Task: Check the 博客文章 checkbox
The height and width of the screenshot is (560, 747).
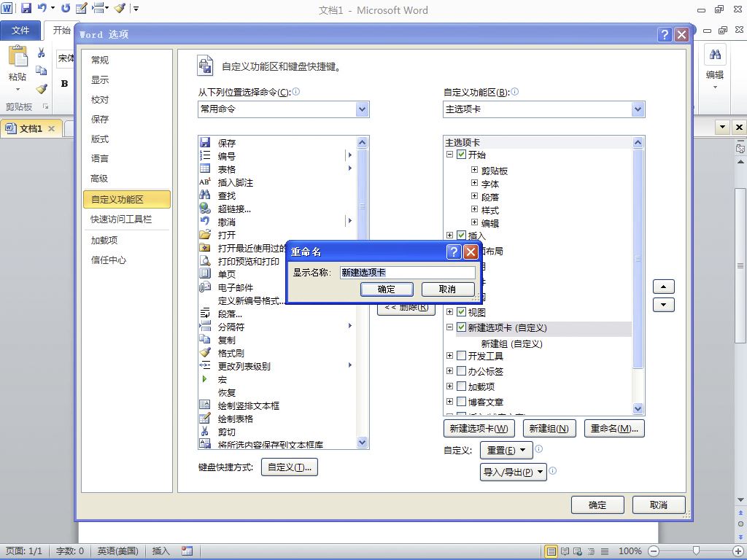Action: (x=461, y=402)
